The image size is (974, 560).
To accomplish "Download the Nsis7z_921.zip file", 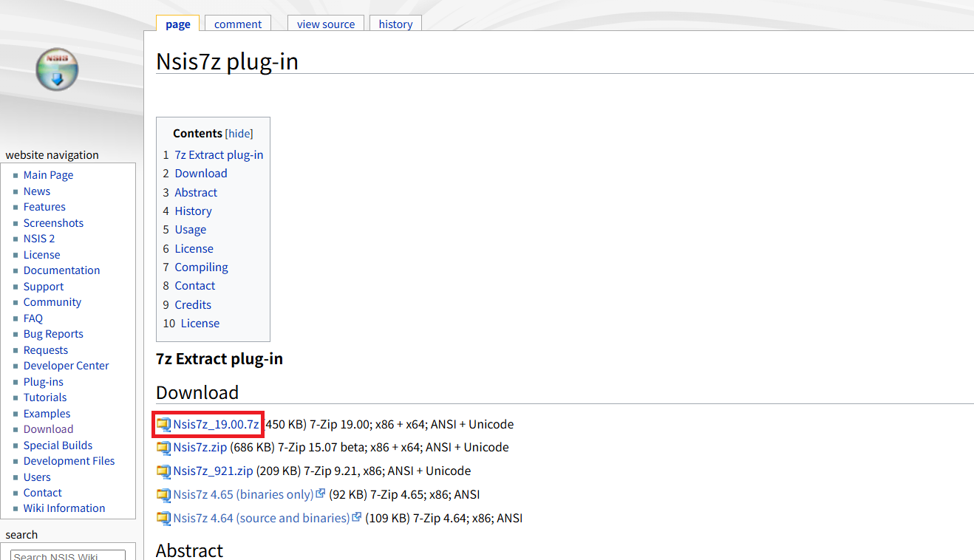I will [213, 471].
